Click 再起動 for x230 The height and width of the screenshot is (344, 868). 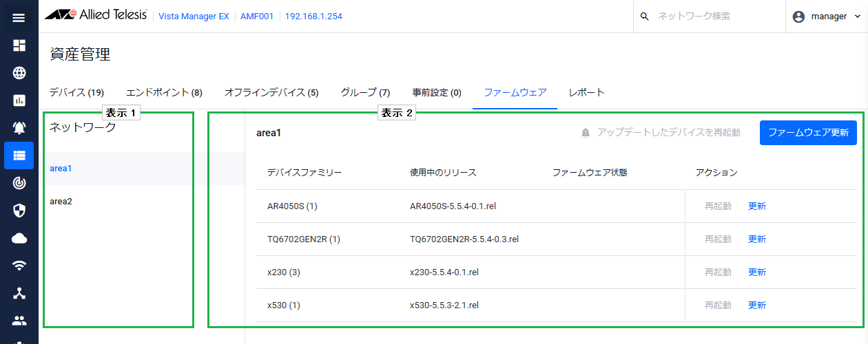[x=718, y=272]
